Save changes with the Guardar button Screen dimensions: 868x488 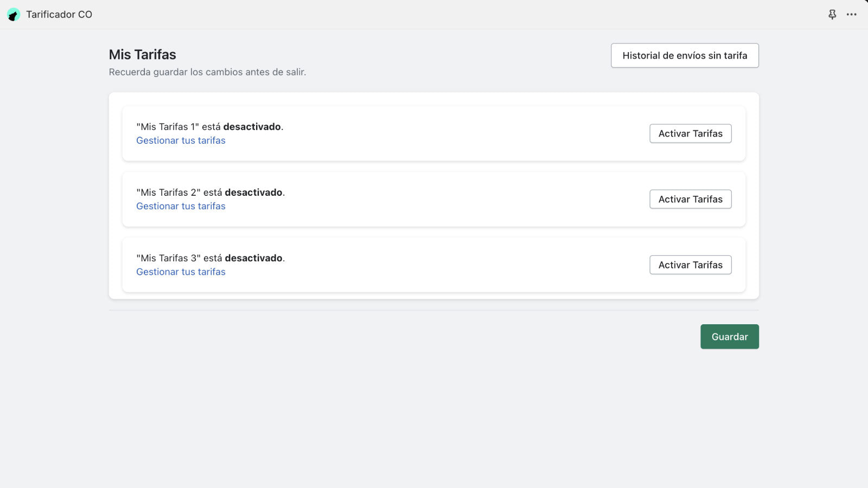click(x=730, y=337)
